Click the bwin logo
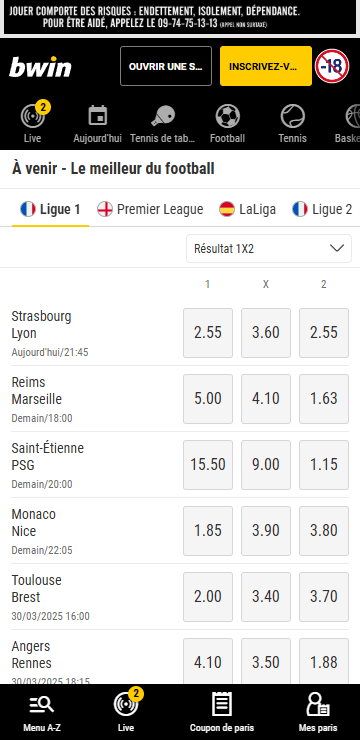 tap(40, 67)
